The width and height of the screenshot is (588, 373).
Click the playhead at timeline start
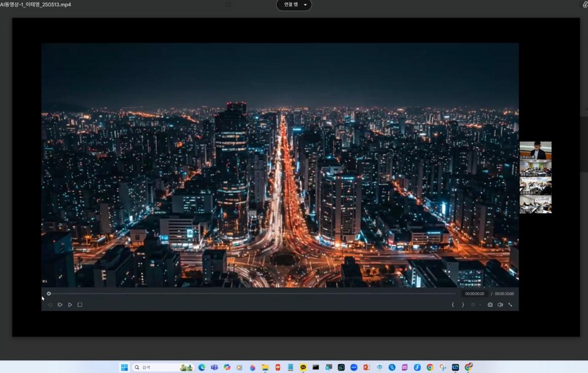point(49,294)
